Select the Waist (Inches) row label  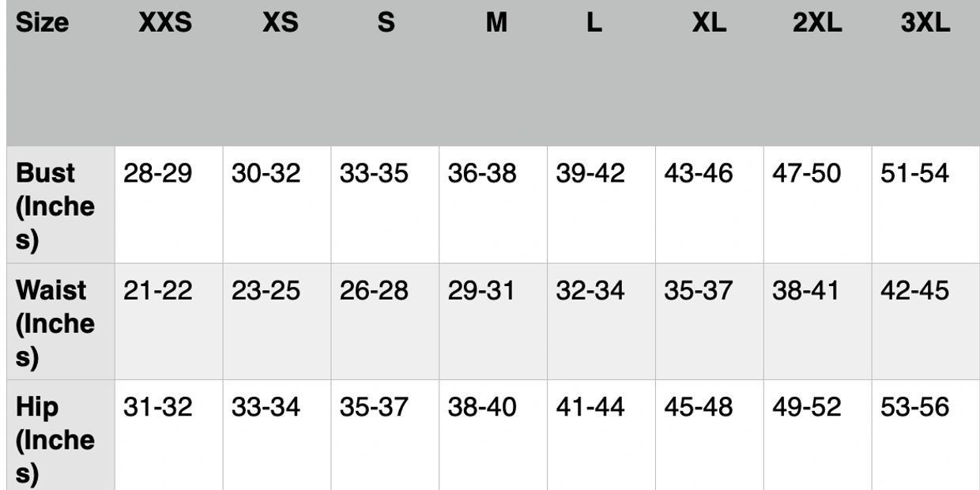pyautogui.click(x=55, y=323)
